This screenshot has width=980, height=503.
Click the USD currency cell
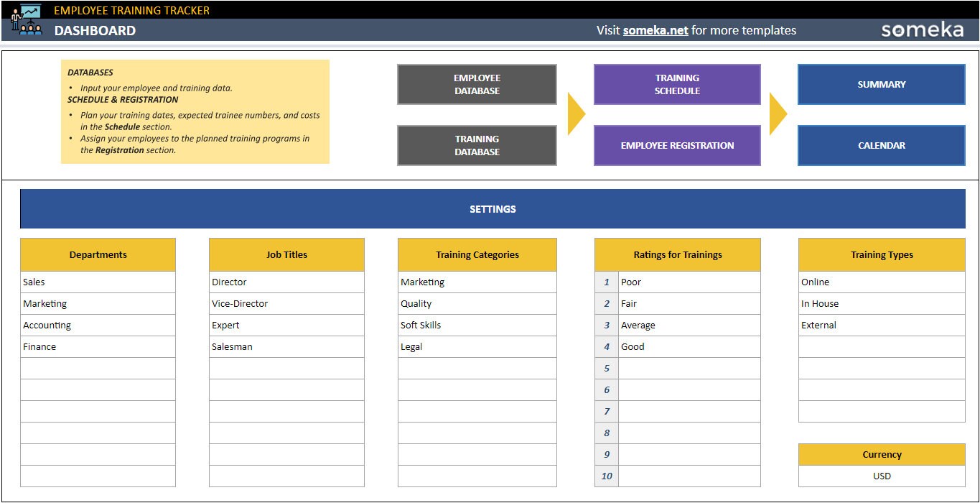click(881, 476)
